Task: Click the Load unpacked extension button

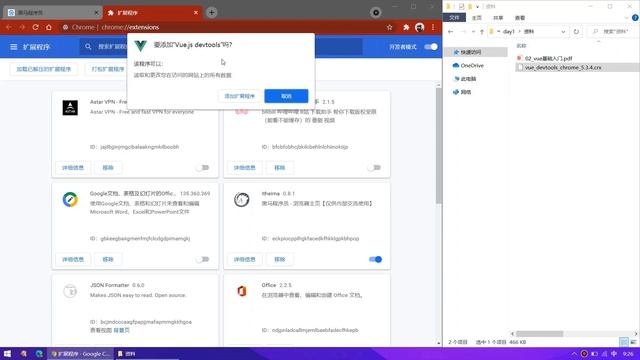Action: tap(44, 69)
